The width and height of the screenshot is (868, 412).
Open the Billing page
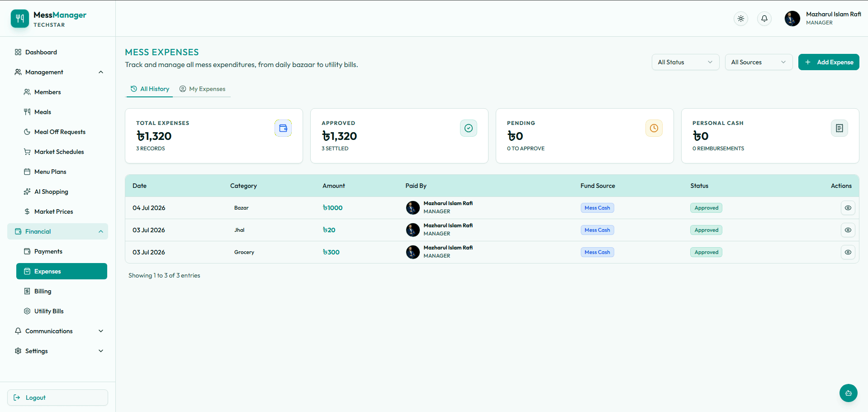(x=62, y=291)
